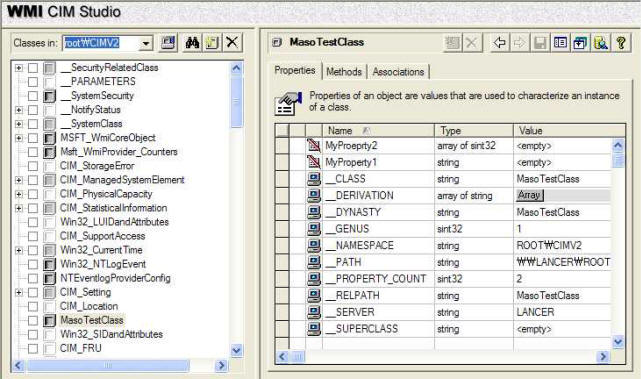Viewport: 641px width, 379px height.
Task: Click the WQL query icon
Action: pyautogui.click(x=601, y=43)
